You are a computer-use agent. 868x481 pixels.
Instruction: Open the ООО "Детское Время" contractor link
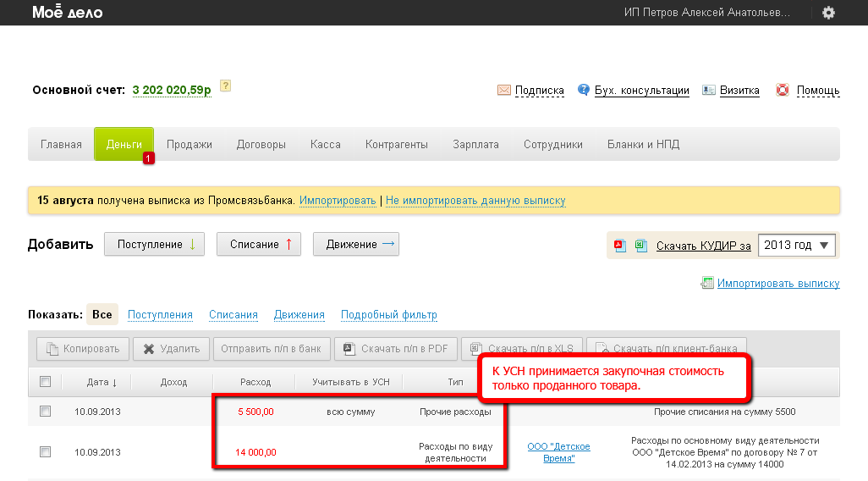tap(558, 452)
